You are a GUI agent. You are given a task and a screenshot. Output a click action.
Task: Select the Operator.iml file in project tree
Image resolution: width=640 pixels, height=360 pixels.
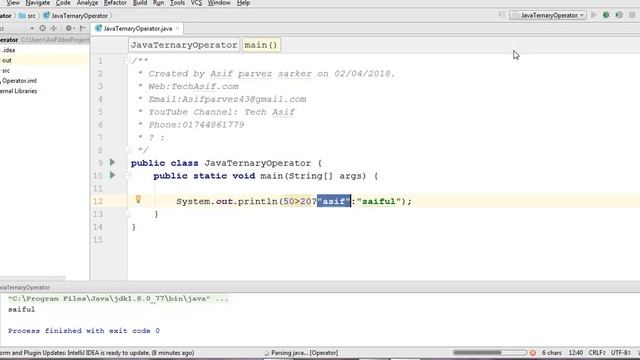19,81
